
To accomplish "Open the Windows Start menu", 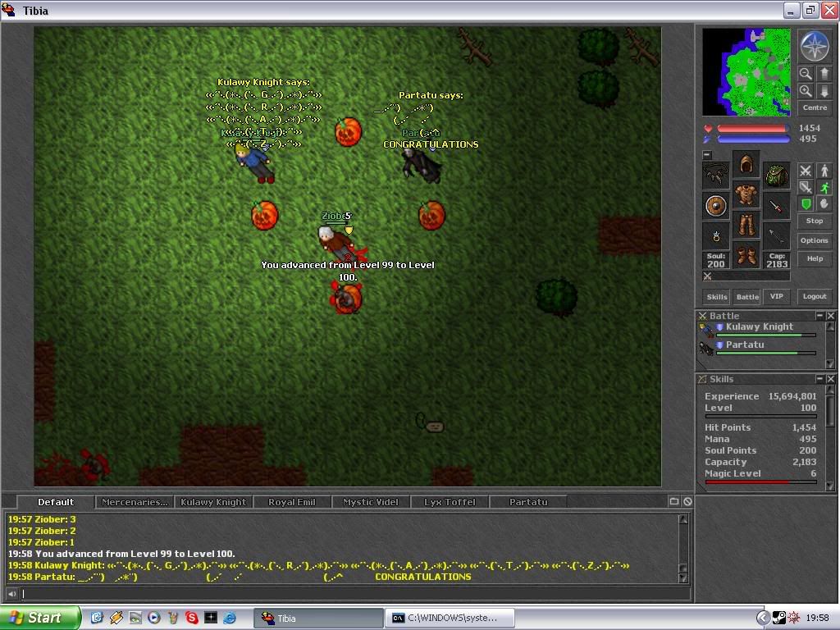I will pyautogui.click(x=40, y=618).
